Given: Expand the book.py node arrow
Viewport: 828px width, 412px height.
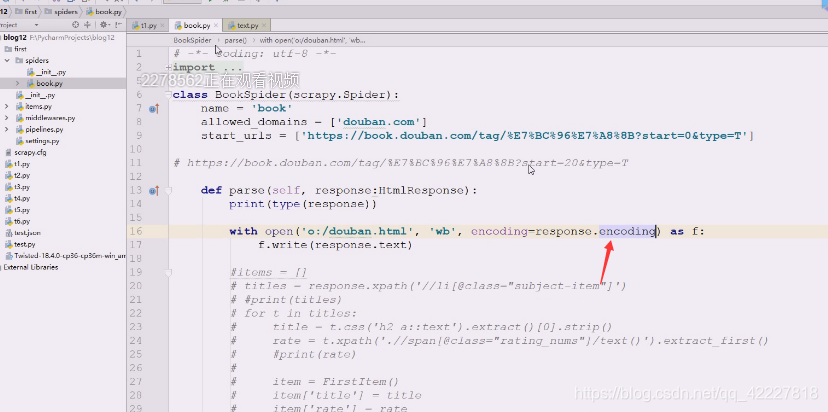Looking at the screenshot, I should pos(17,83).
